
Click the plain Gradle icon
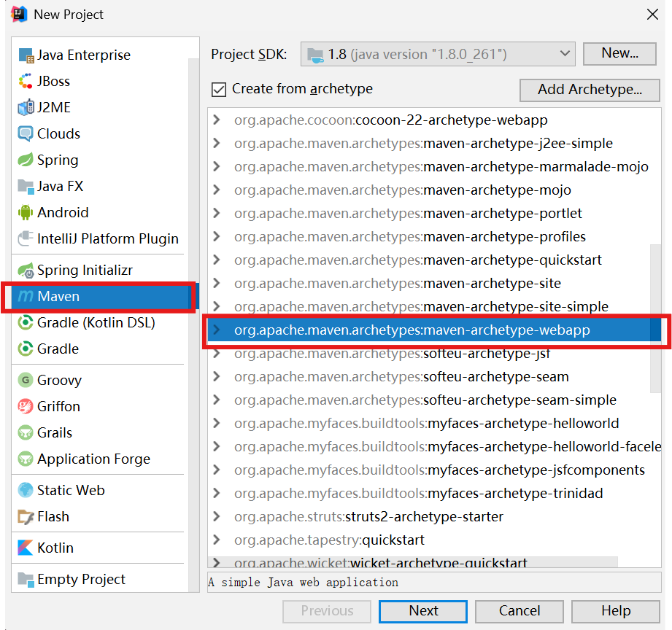point(26,349)
